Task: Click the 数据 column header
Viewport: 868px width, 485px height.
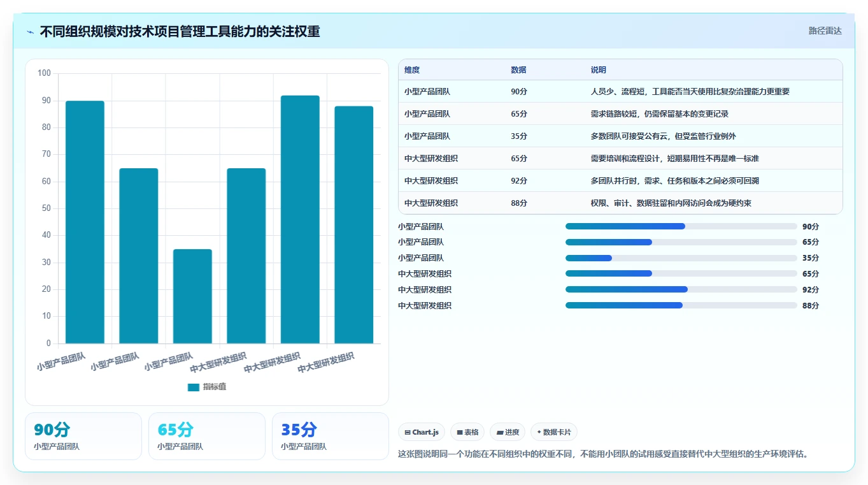Action: [518, 70]
